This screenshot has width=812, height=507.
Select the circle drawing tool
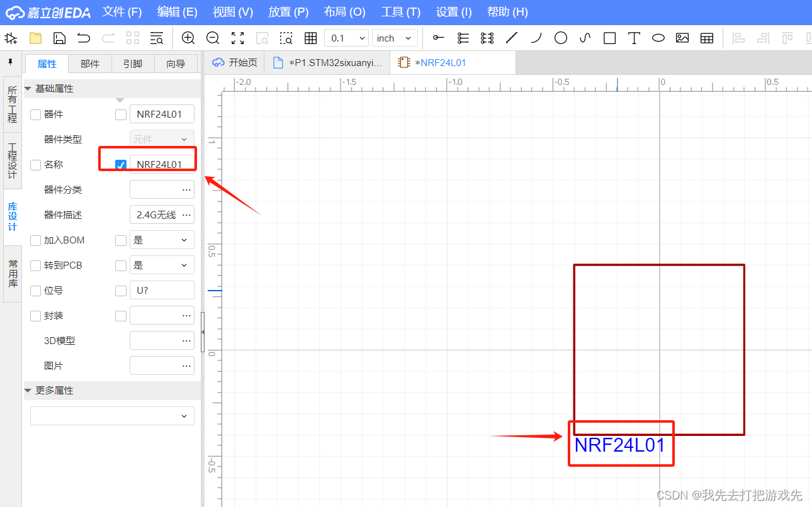pyautogui.click(x=560, y=38)
